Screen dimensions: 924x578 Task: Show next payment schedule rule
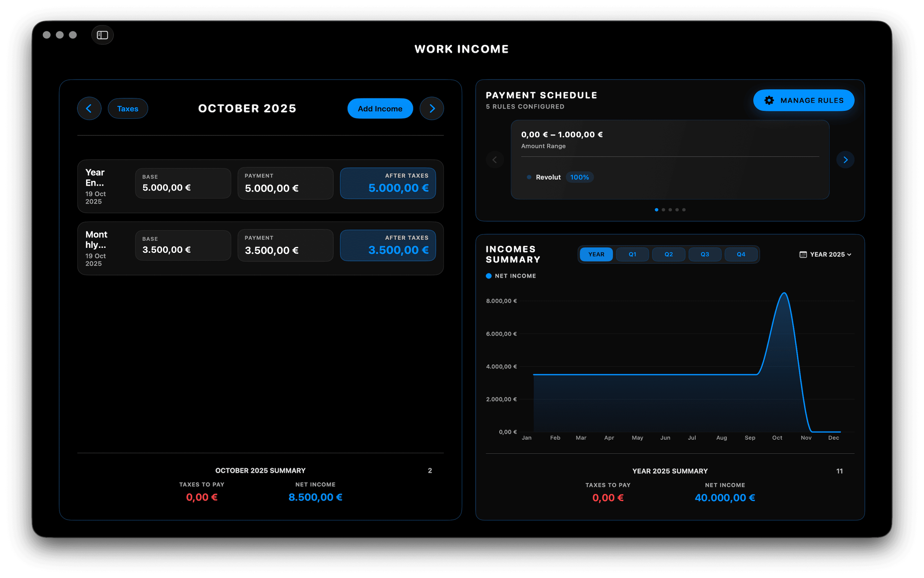845,160
